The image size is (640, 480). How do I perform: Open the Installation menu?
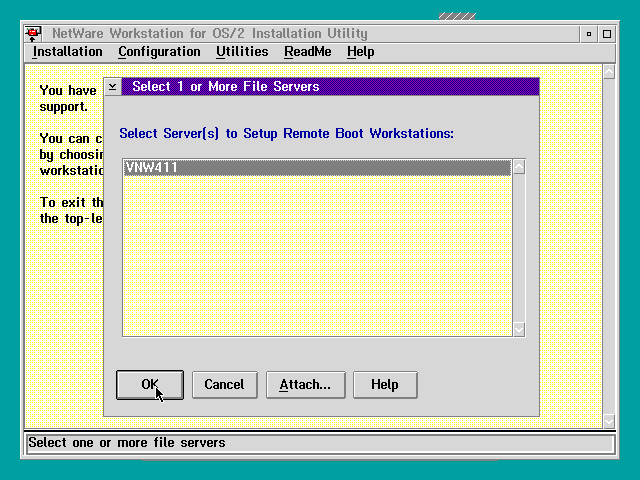tap(67, 52)
